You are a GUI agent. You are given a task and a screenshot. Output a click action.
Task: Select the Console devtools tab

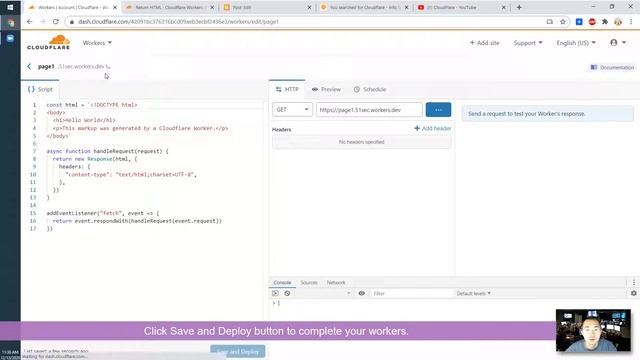click(282, 282)
